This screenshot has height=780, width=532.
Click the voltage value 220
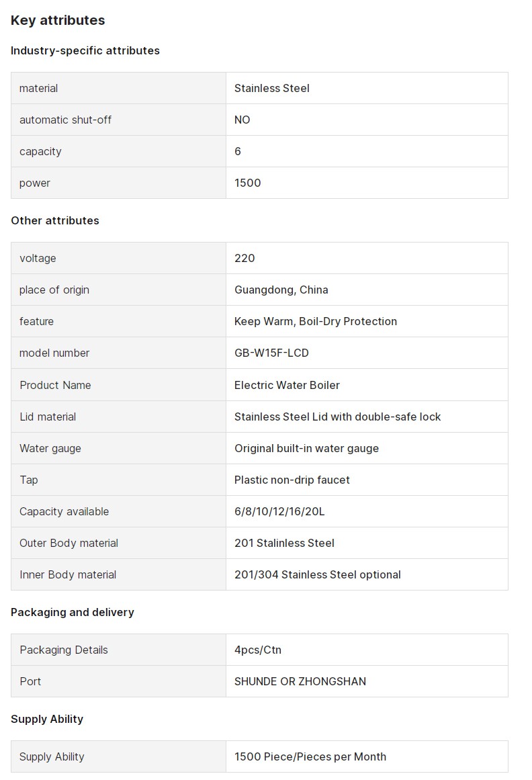(x=244, y=258)
